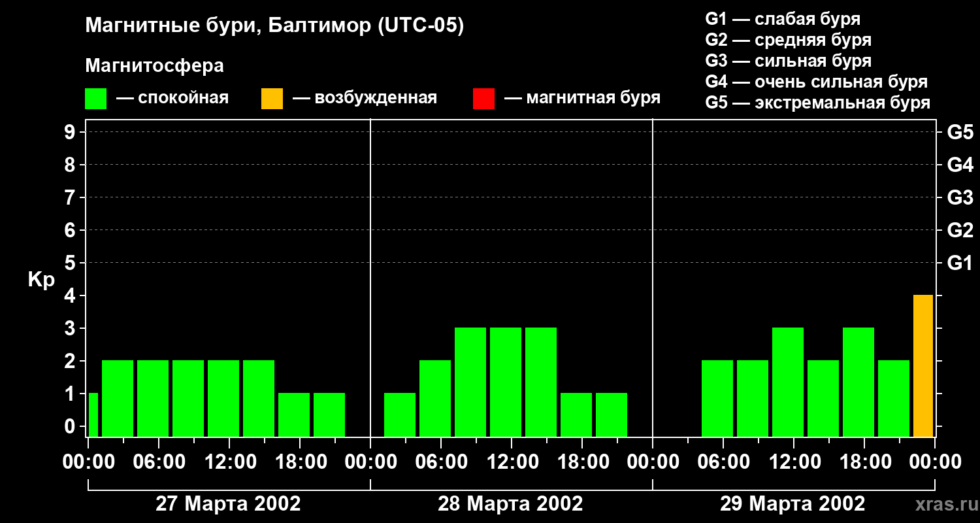This screenshot has height=523, width=980.
Task: Click the G5 right-axis label
Action: pyautogui.click(x=960, y=132)
